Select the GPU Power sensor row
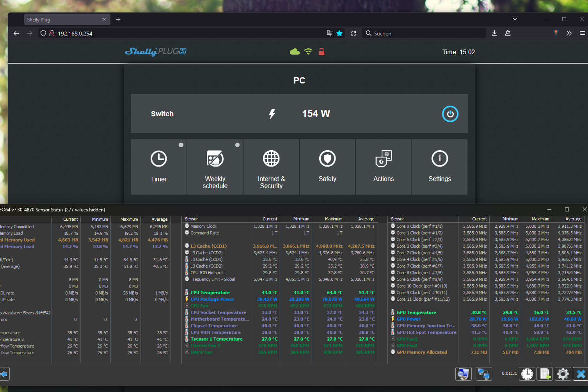The width and height of the screenshot is (588, 392). pos(486,319)
